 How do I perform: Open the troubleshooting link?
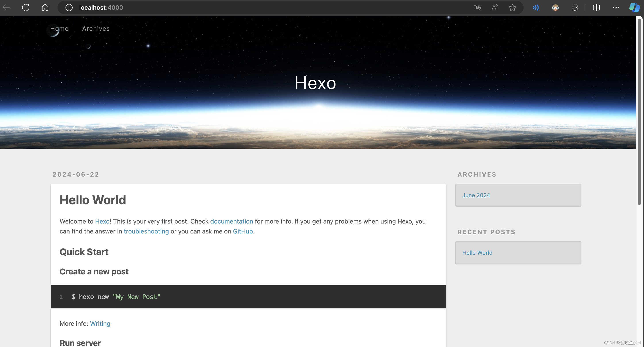click(146, 231)
